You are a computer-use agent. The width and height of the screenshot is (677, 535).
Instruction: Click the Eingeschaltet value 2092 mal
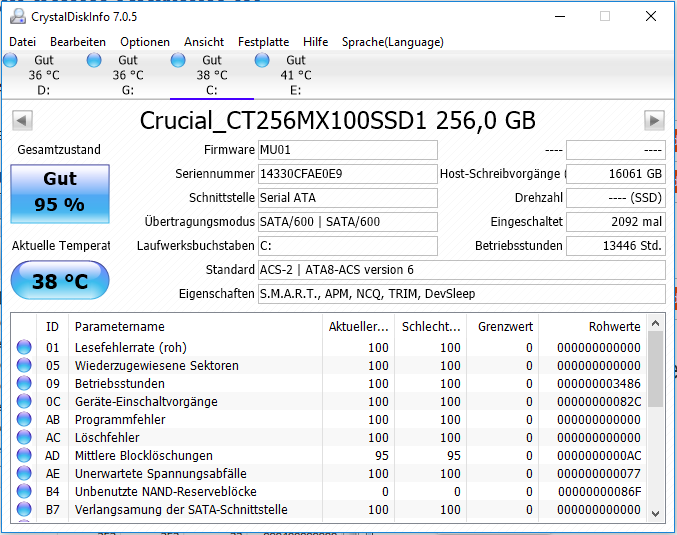tap(616, 222)
